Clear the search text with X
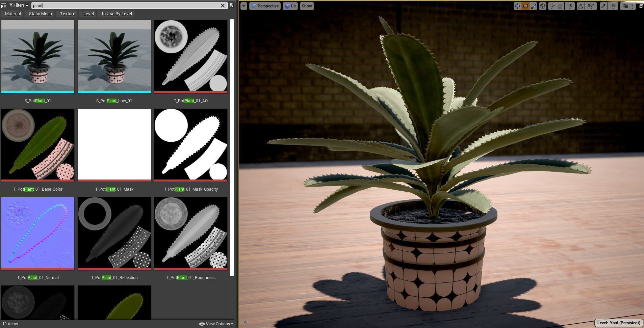644x328 pixels. click(x=223, y=5)
